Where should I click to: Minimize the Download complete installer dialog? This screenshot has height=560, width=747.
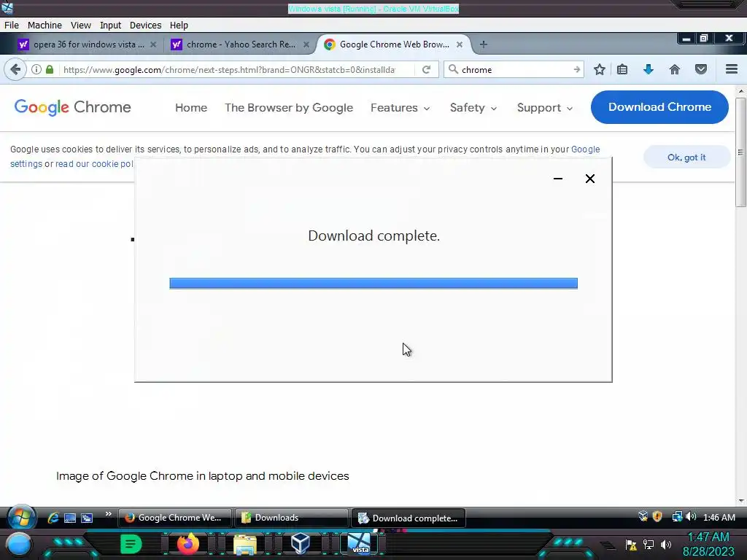pyautogui.click(x=558, y=179)
